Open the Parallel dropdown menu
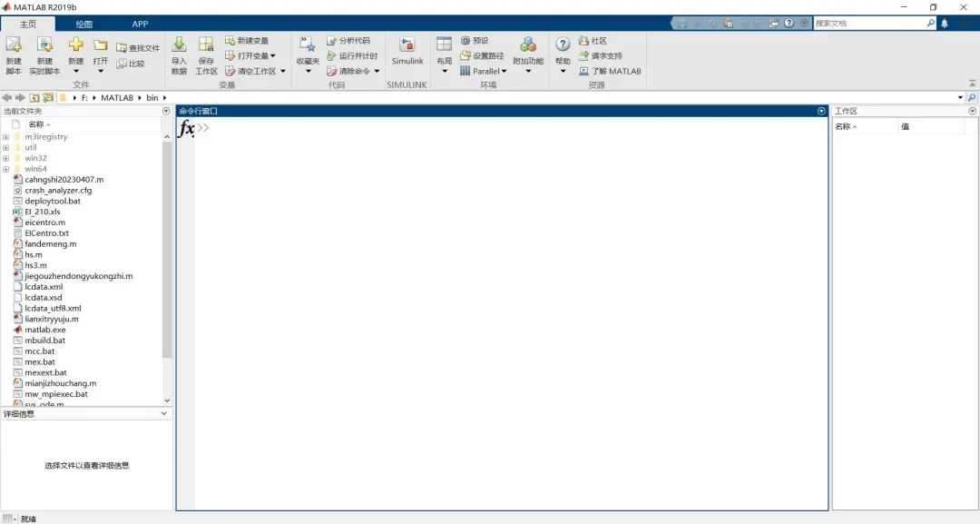This screenshot has height=524, width=980. click(483, 71)
